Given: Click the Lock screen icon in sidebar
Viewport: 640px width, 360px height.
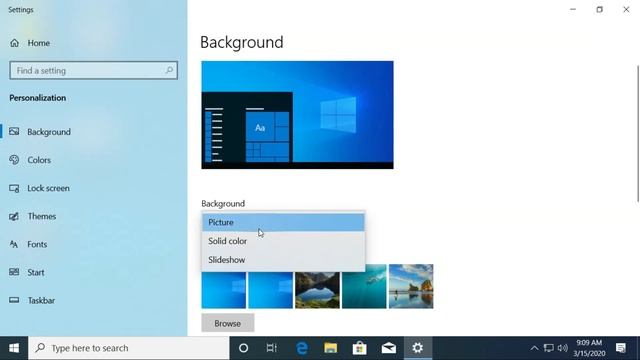Looking at the screenshot, I should [14, 188].
